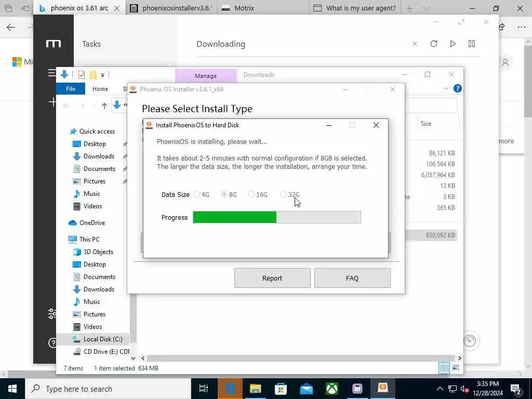
Task: Open Mail app from the taskbar
Action: [x=307, y=389]
